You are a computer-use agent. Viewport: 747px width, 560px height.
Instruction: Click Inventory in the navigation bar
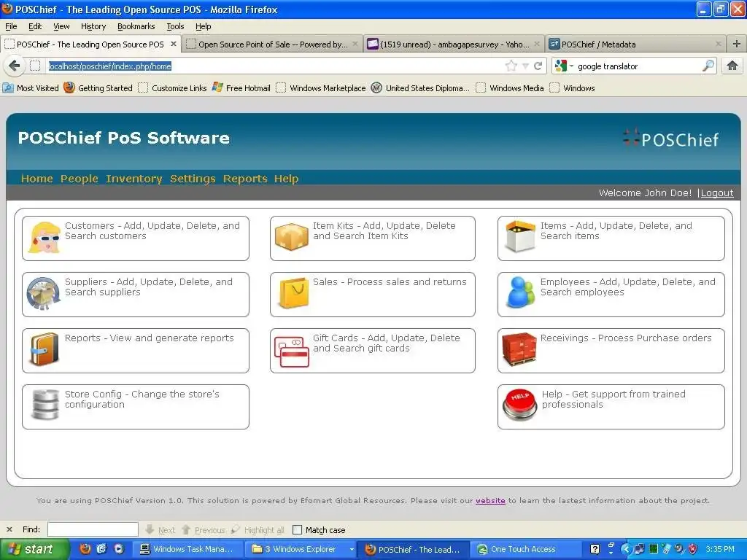coord(134,178)
